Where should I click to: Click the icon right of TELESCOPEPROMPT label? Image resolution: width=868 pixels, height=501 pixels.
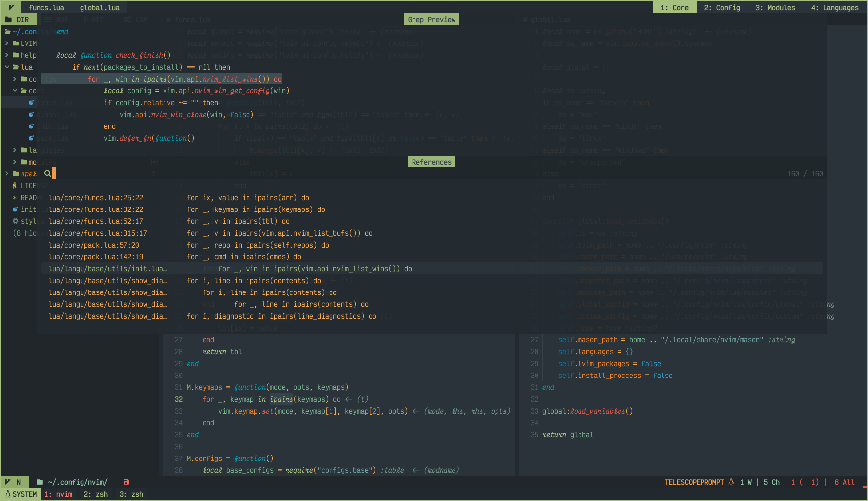[731, 482]
